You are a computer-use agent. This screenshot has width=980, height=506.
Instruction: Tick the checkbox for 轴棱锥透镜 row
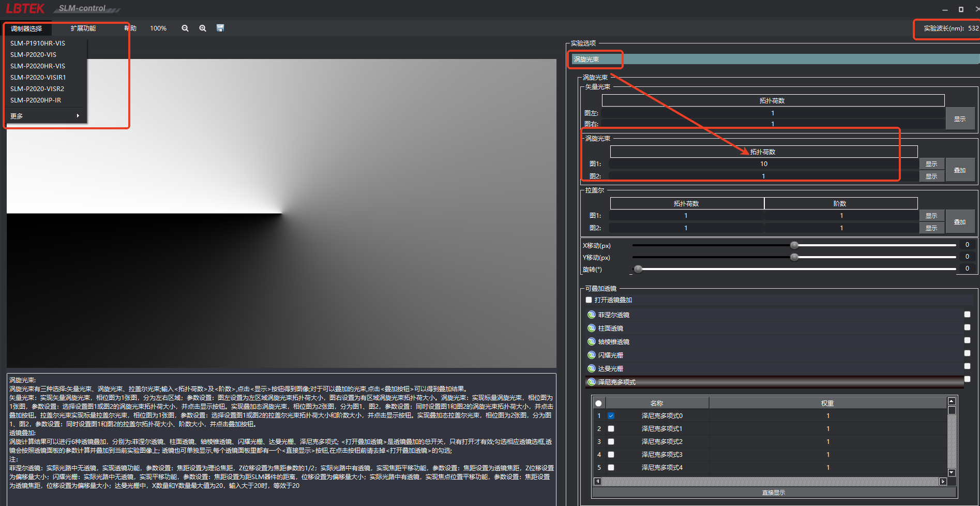pyautogui.click(x=967, y=340)
